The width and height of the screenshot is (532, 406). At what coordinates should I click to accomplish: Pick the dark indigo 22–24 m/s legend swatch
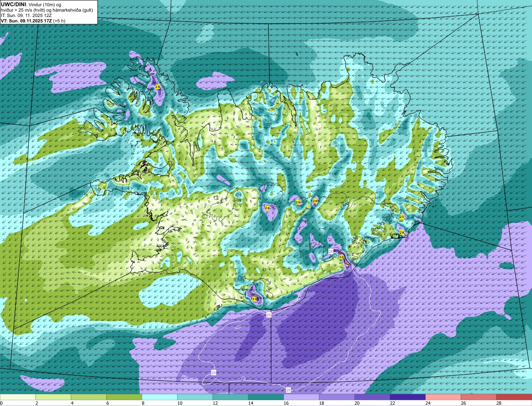408,397
